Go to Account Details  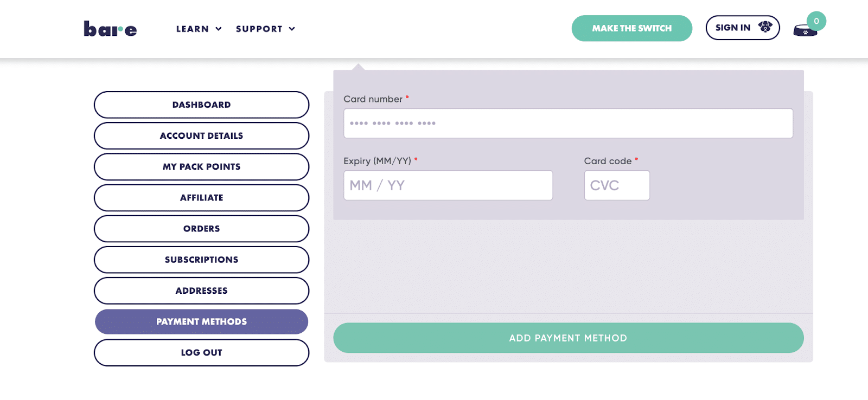[x=201, y=136]
